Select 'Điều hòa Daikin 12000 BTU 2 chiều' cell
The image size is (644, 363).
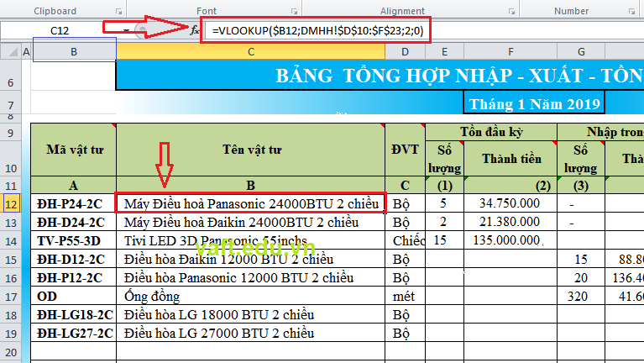(251, 260)
